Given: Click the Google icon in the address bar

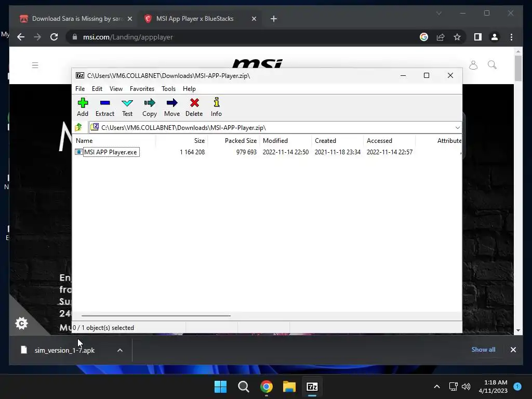Looking at the screenshot, I should [424, 37].
